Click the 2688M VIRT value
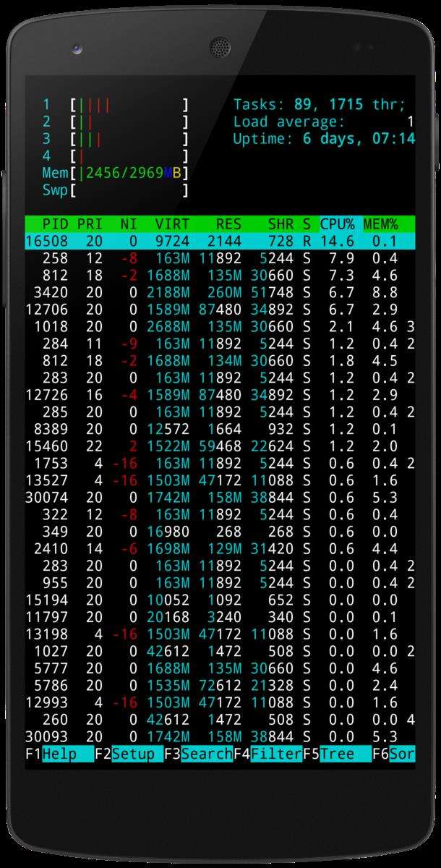Screen dimensions: 441x868 168,327
